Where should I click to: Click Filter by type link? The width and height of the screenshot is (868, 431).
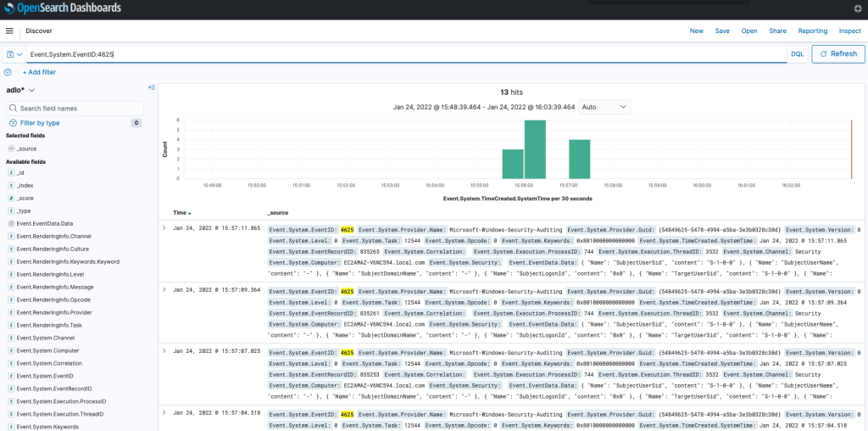pos(40,123)
